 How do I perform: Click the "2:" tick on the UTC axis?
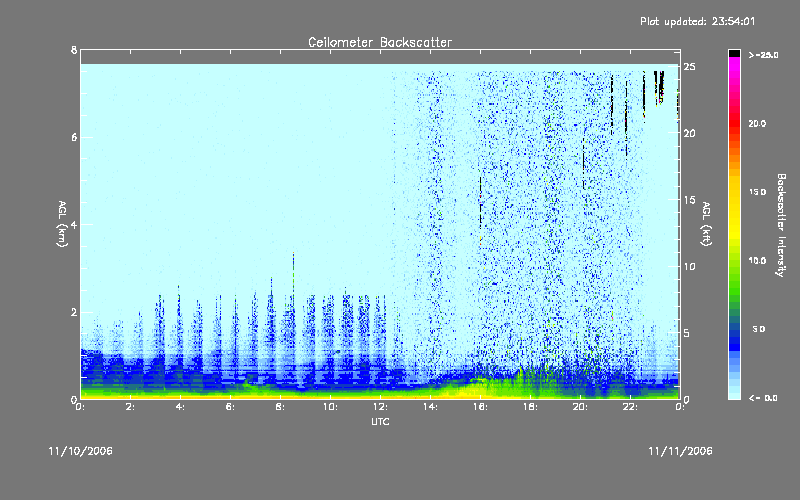coord(131,407)
